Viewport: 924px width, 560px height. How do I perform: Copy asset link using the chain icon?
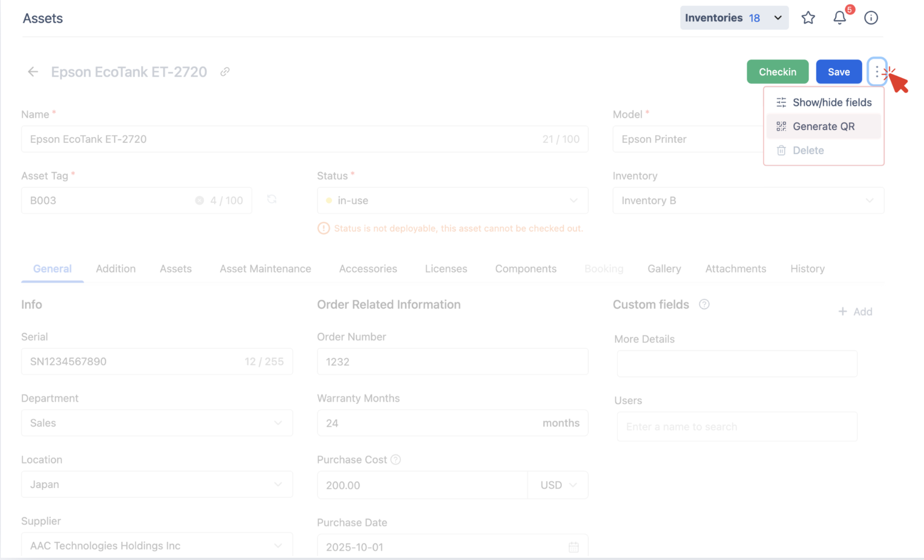pyautogui.click(x=225, y=72)
